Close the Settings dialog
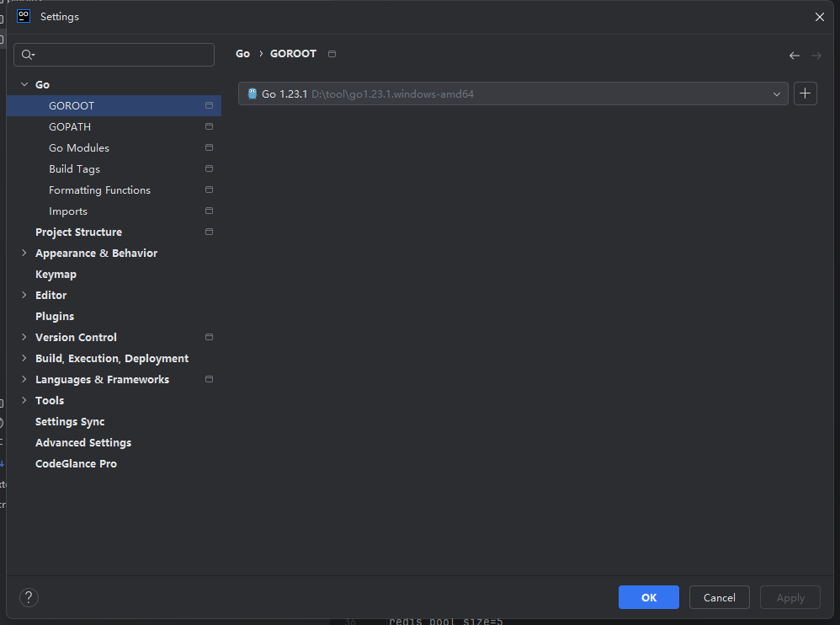Image resolution: width=840 pixels, height=625 pixels. pyautogui.click(x=819, y=17)
